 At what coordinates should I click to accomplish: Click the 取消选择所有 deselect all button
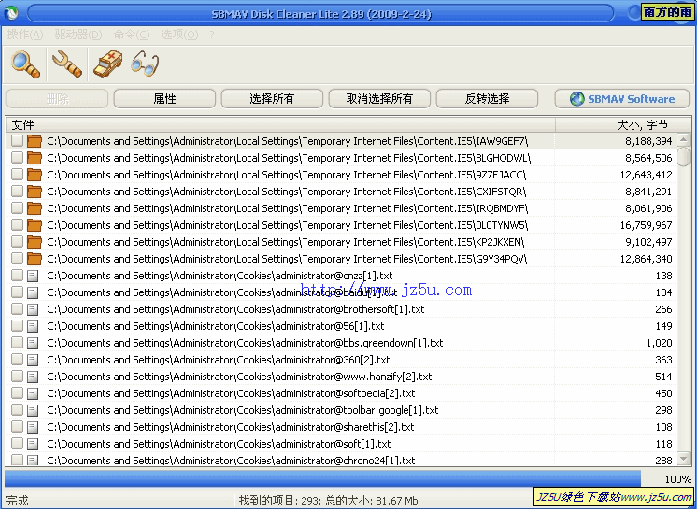379,99
